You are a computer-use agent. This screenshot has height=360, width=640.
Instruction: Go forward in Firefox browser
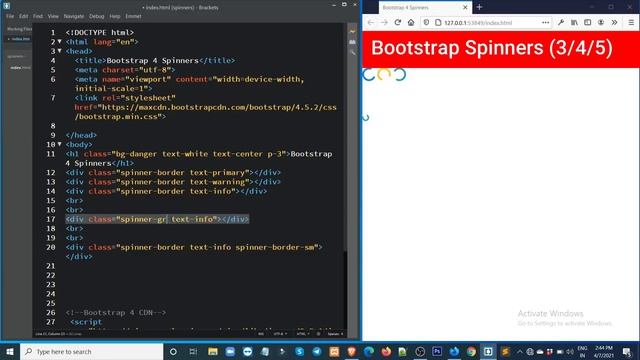pos(384,23)
